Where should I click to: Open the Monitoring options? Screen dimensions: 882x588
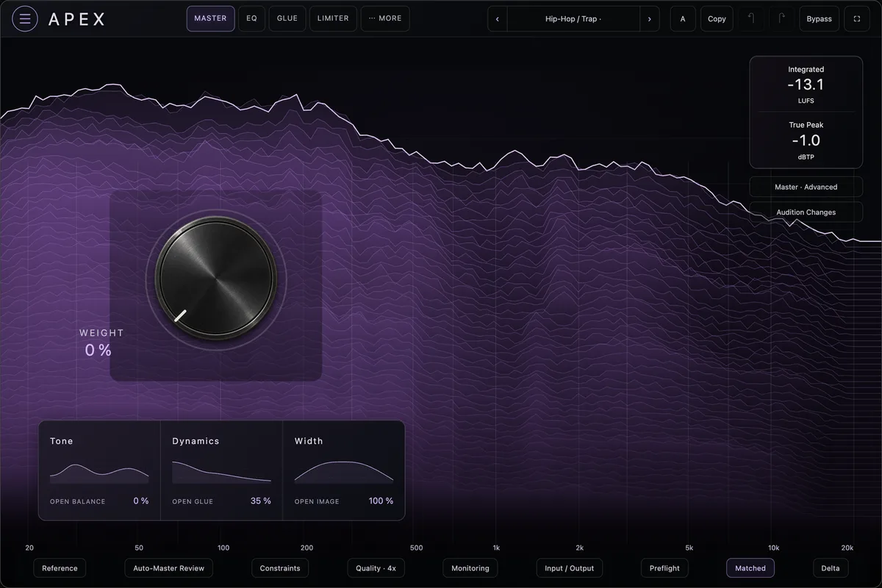pyautogui.click(x=470, y=568)
